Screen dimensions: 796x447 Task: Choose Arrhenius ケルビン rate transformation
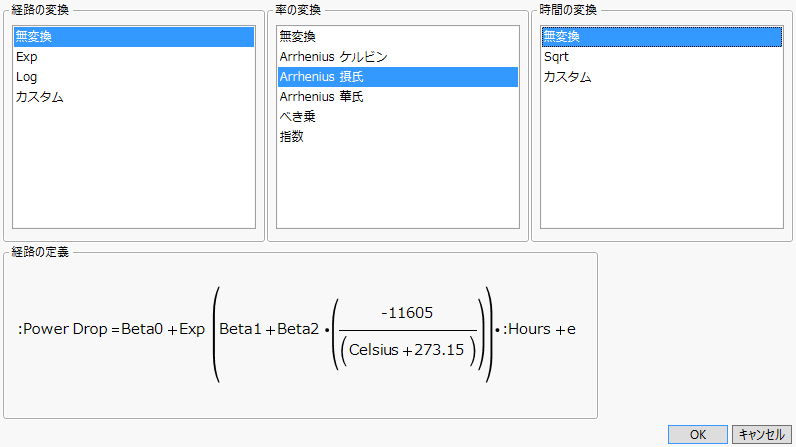point(333,57)
